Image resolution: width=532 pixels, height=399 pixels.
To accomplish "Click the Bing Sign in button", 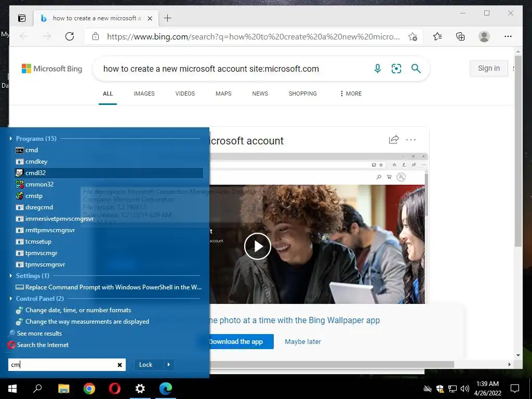I will (488, 68).
